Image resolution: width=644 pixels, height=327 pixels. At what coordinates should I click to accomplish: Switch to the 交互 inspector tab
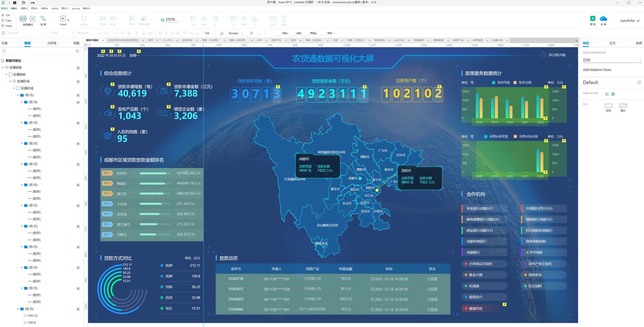pyautogui.click(x=612, y=43)
